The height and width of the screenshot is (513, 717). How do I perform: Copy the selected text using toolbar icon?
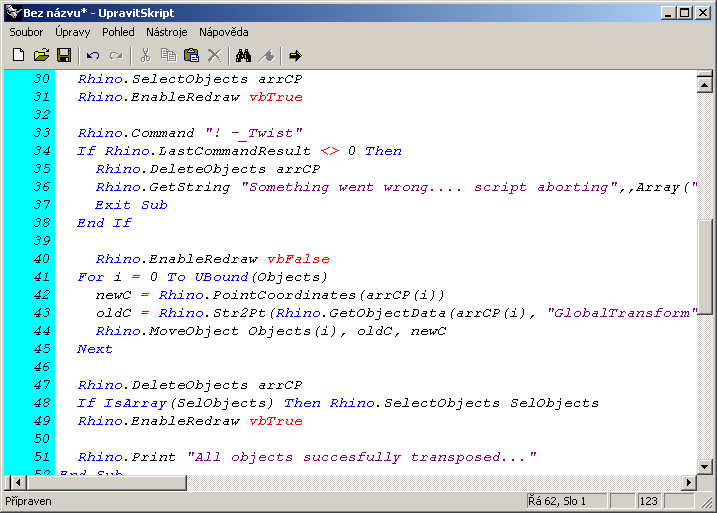[x=168, y=55]
